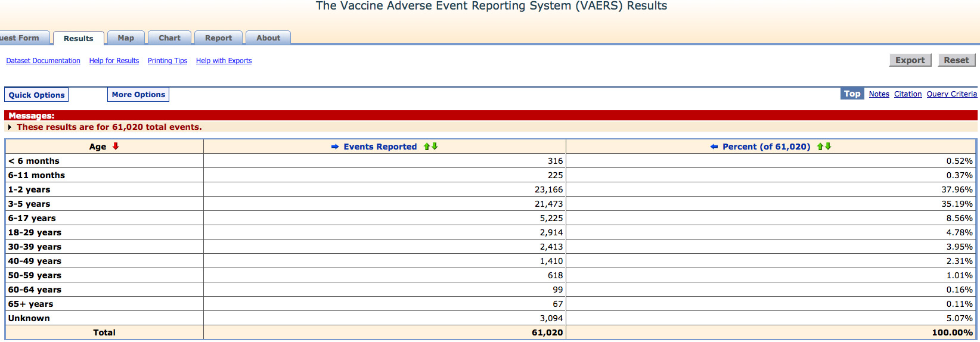
Task: Click the Reset button
Action: click(x=956, y=60)
